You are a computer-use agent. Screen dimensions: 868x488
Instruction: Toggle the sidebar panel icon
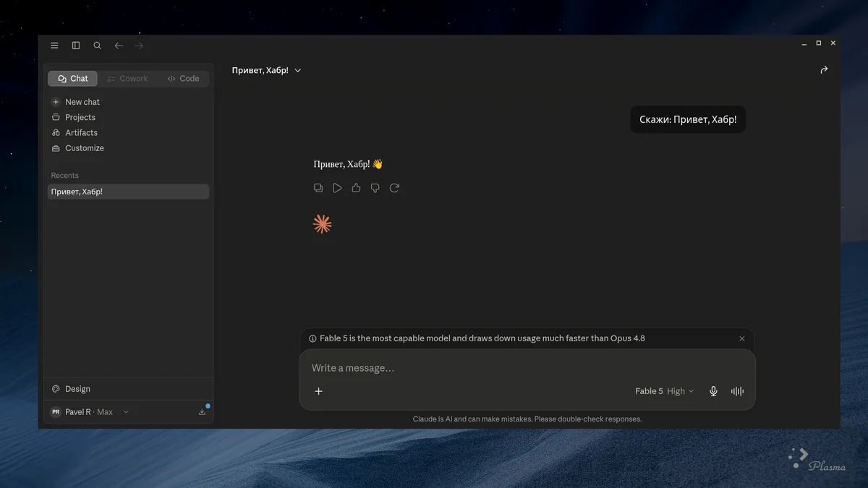pyautogui.click(x=76, y=46)
